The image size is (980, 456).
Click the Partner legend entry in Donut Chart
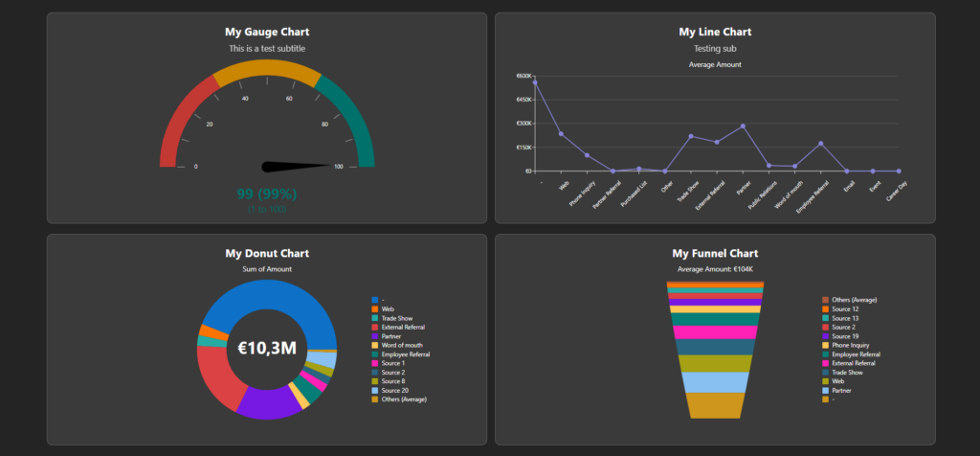click(x=391, y=336)
